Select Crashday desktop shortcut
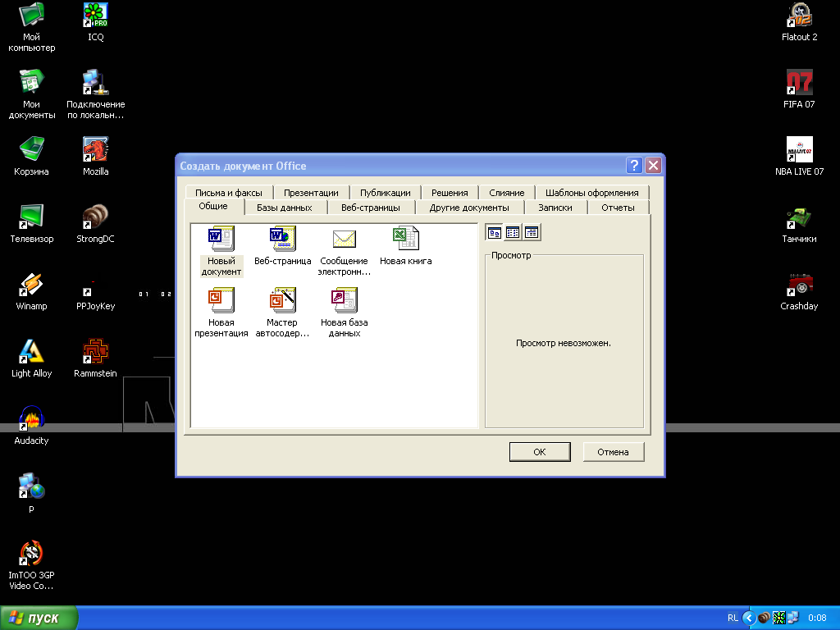 coord(799,291)
